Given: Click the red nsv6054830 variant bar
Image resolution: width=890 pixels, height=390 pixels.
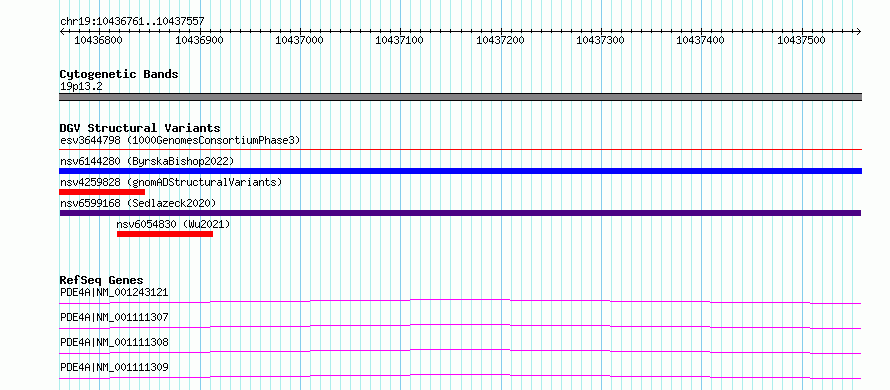Looking at the screenshot, I should coord(165,234).
